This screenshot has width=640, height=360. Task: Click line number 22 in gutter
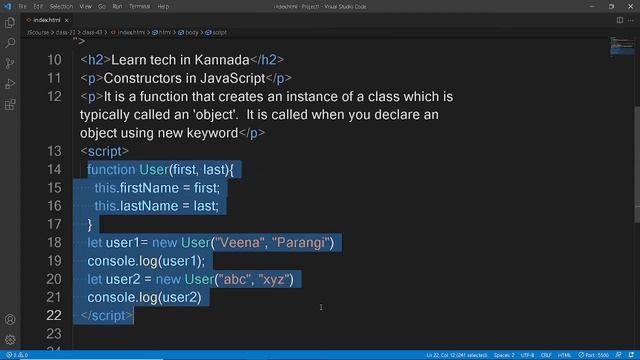coord(54,316)
